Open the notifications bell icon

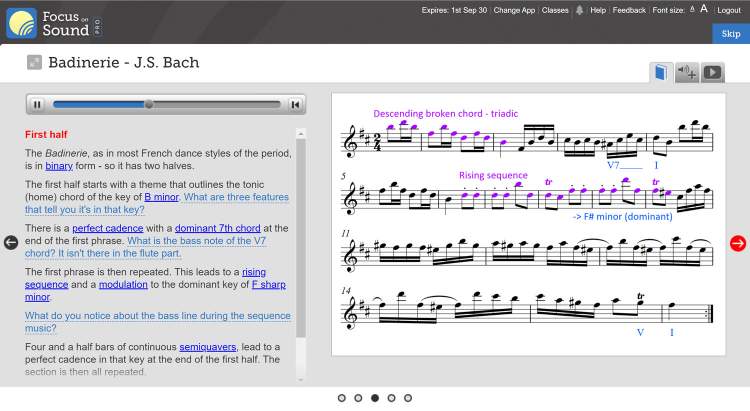579,10
